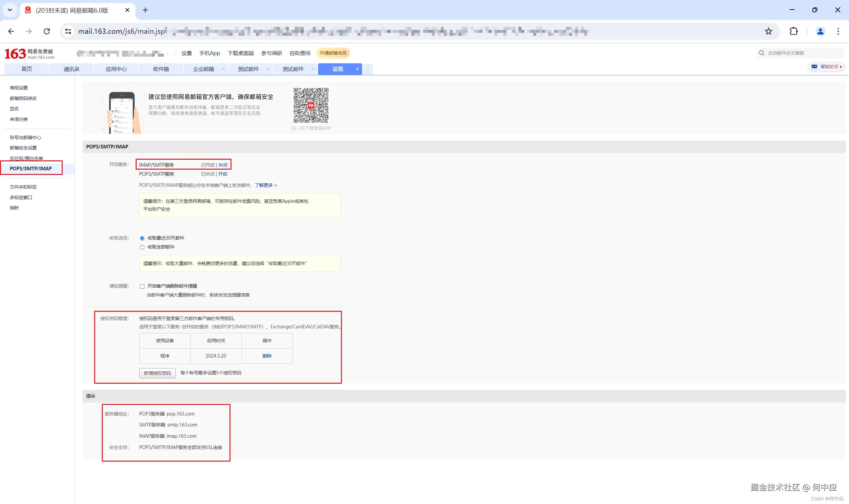Switch to the 收件箱 tab
Screen dimensions: 849x504
click(161, 69)
